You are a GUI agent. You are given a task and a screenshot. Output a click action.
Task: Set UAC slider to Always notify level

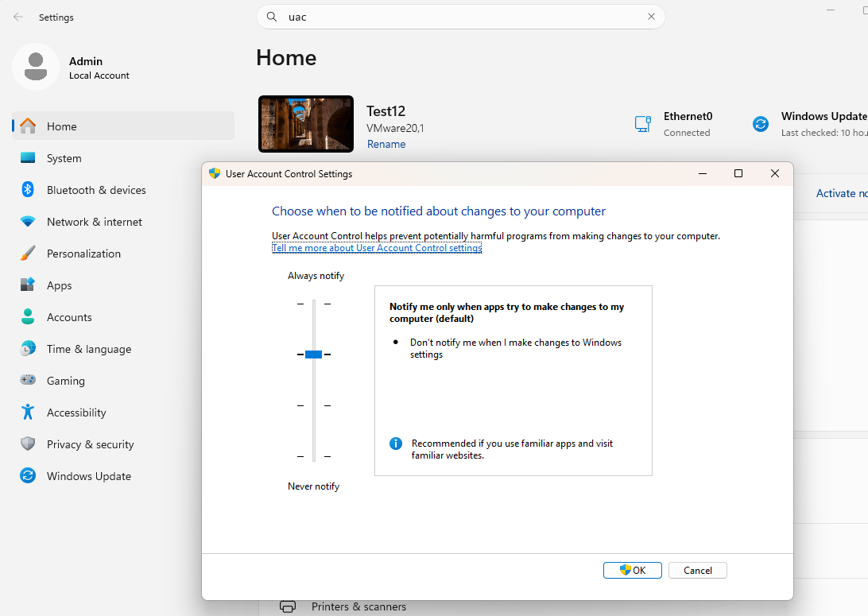tap(314, 304)
